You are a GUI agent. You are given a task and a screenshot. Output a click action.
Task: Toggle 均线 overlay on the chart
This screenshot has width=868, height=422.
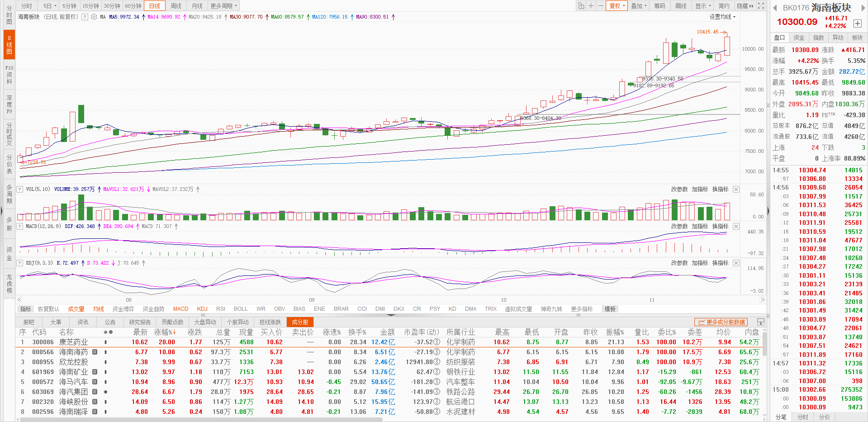click(98, 309)
